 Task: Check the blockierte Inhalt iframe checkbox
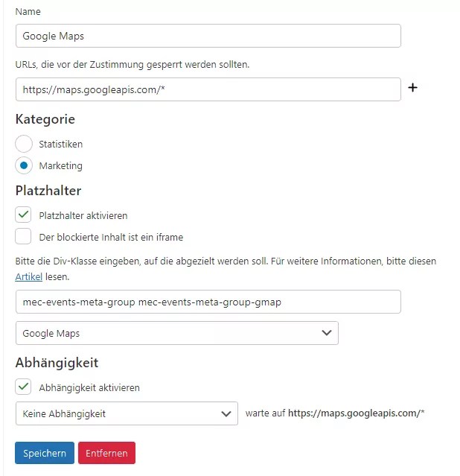tap(24, 238)
